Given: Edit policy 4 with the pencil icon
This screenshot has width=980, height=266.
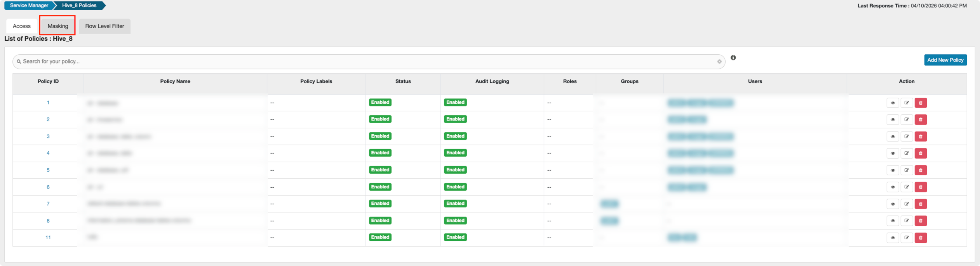Looking at the screenshot, I should point(906,153).
